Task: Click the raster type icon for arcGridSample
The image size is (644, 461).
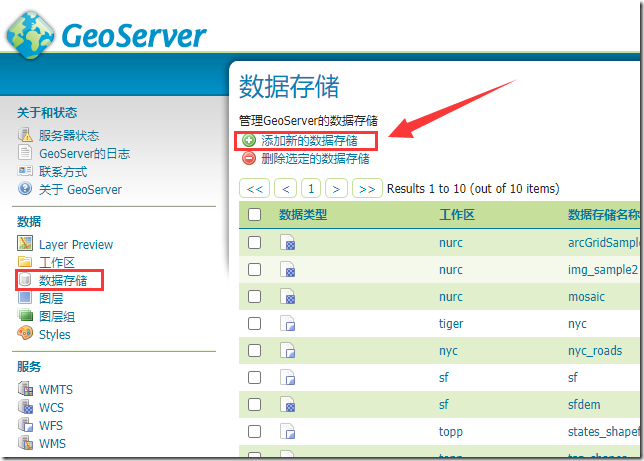Action: tap(288, 242)
